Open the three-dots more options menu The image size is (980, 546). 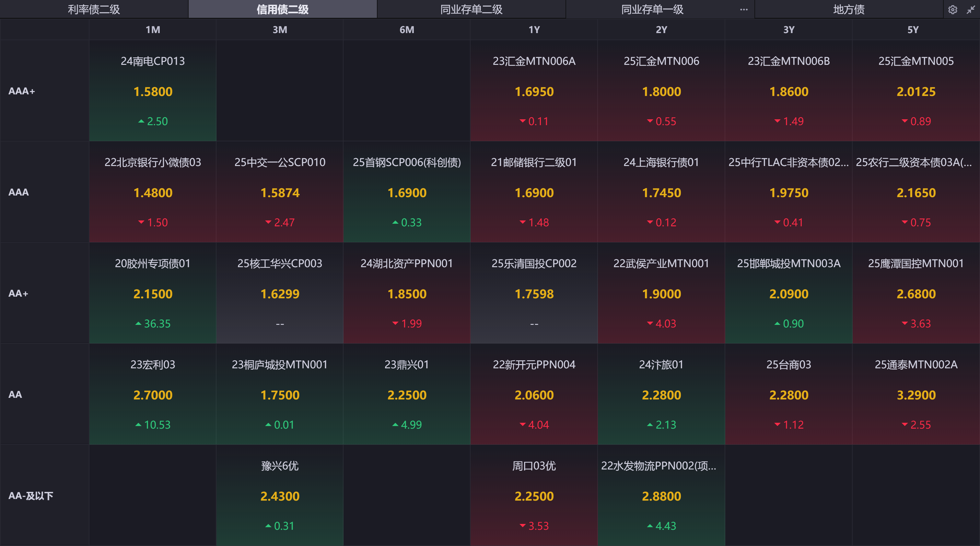click(x=744, y=9)
